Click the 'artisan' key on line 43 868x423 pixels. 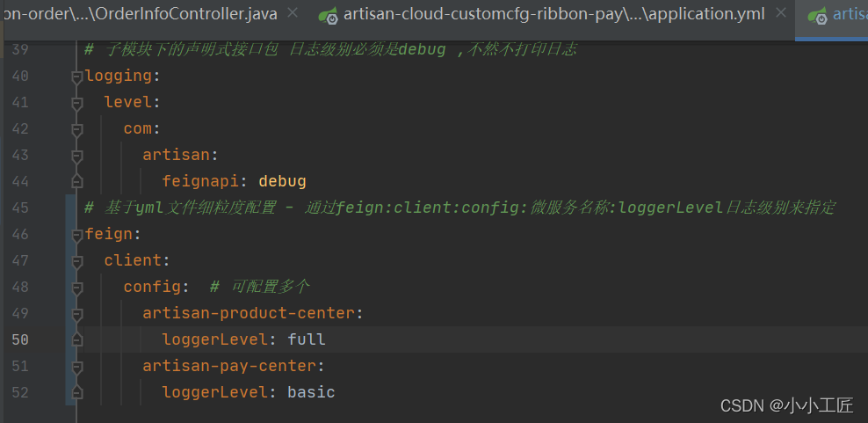pyautogui.click(x=176, y=155)
